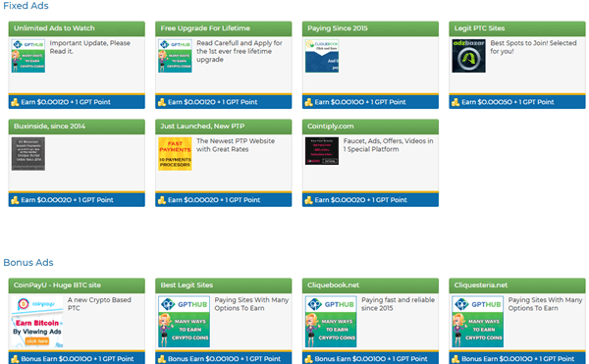Click the coin icon in the 'Best Legit Sites' bonus earn bar
This screenshot has width=589, height=364.
pos(162,359)
